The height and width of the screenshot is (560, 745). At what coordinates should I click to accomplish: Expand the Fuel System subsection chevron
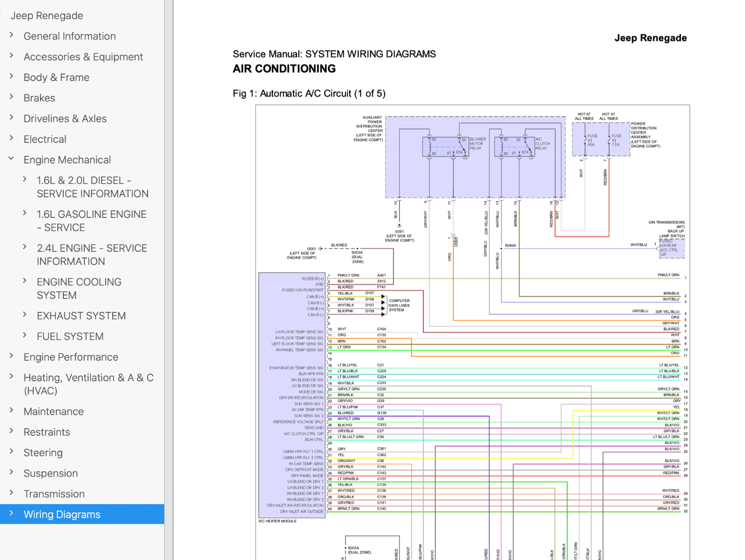click(x=25, y=336)
